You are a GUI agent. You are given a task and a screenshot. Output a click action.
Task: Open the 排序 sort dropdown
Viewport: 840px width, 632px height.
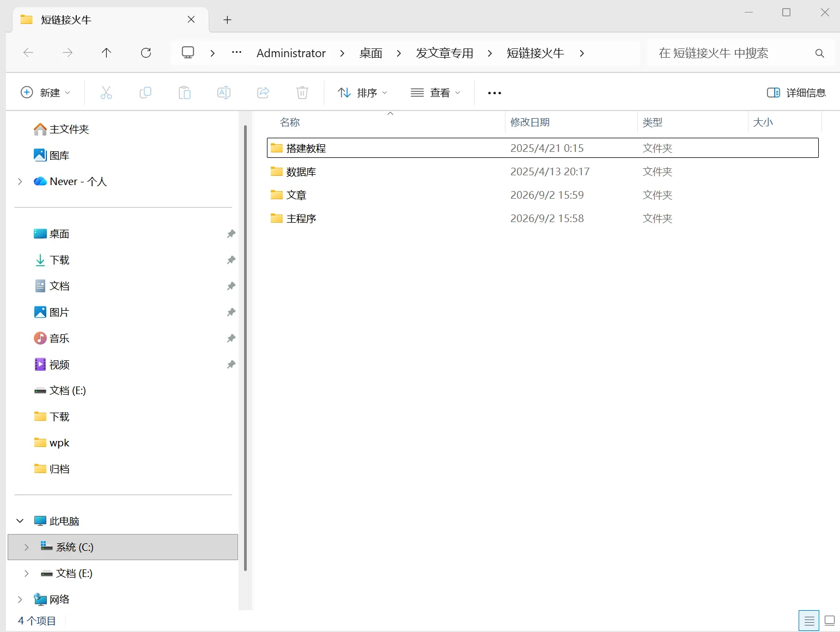coord(362,93)
